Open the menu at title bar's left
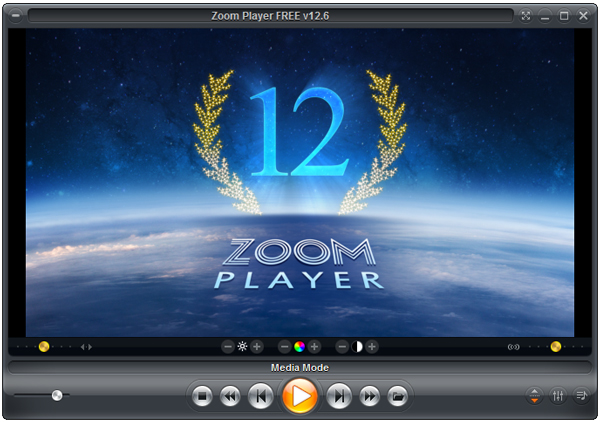Viewport: 600px width, 422px height. tap(15, 16)
